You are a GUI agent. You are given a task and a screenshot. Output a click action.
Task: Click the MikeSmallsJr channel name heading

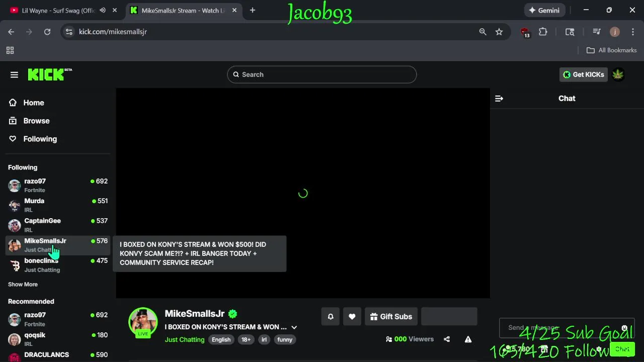click(195, 314)
